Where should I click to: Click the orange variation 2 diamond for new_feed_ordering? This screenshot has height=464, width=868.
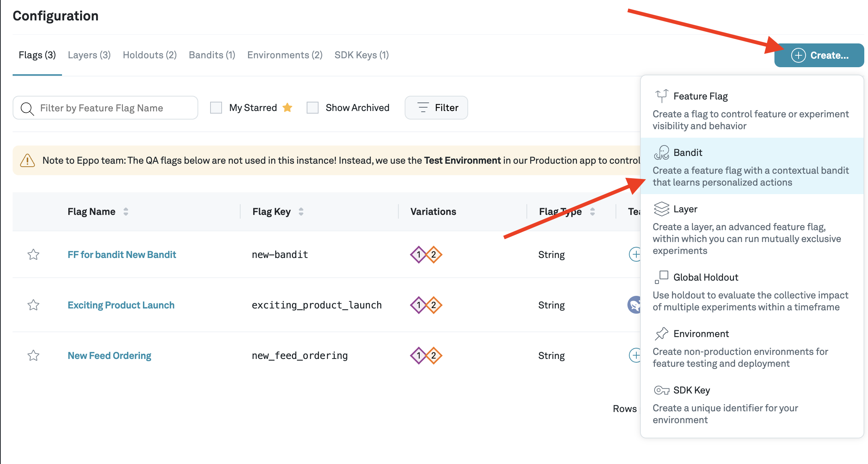point(434,355)
